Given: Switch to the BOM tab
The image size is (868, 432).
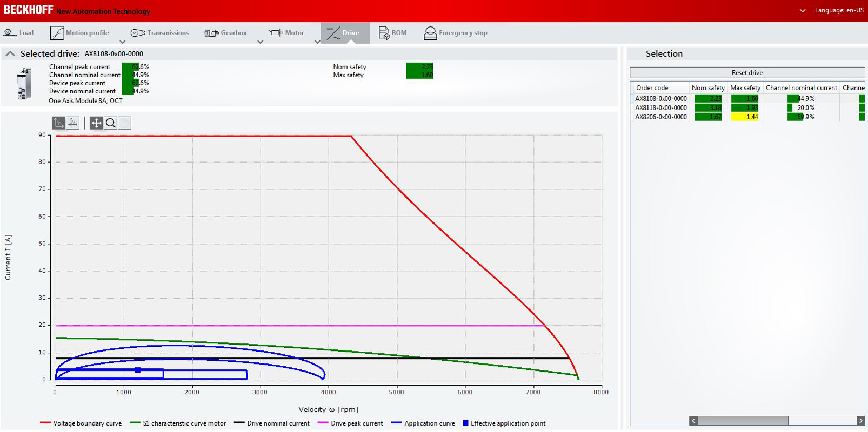Looking at the screenshot, I should pos(393,33).
